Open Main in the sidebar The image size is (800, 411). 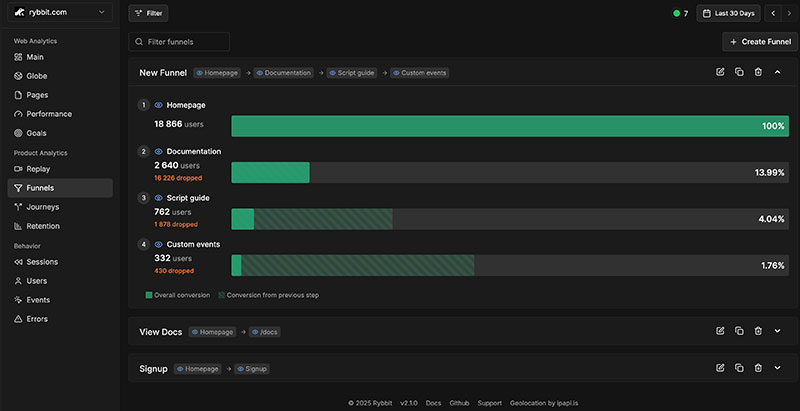point(60,57)
